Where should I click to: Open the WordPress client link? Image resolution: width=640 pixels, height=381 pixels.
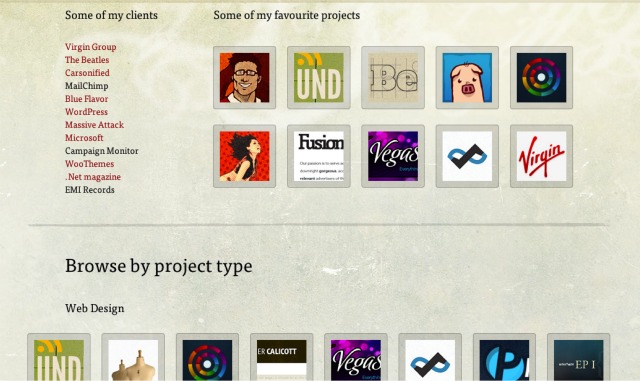(x=87, y=112)
